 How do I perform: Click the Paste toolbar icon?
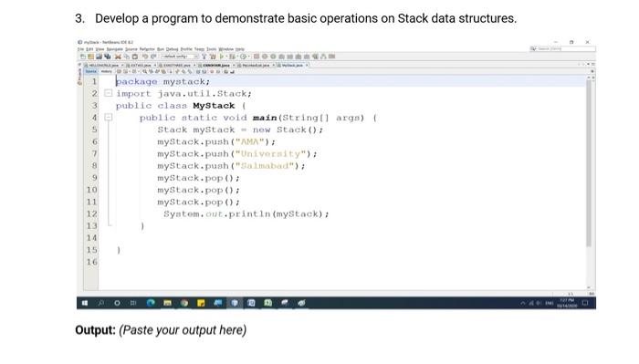click(135, 57)
